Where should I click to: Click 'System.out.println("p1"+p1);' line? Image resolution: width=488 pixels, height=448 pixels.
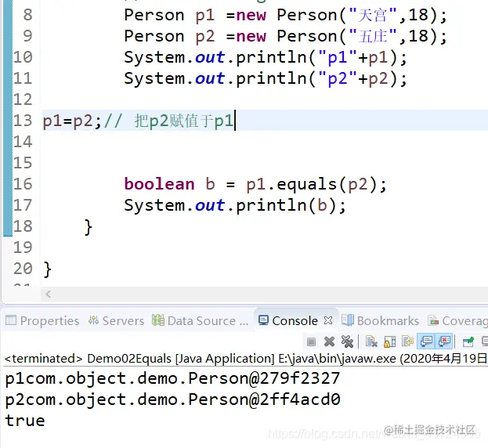click(x=266, y=57)
